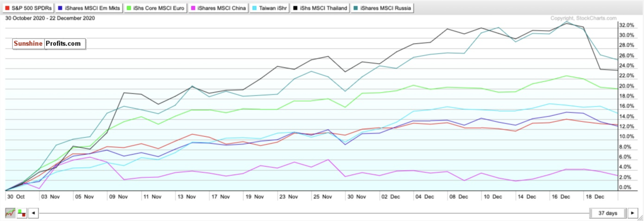This screenshot has width=644, height=221.
Task: Toggle the iShares MSCI China series
Action: pyautogui.click(x=218, y=8)
